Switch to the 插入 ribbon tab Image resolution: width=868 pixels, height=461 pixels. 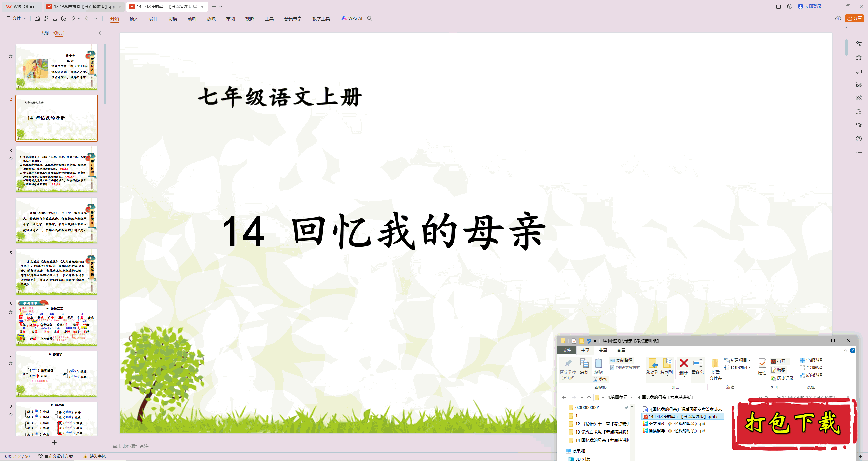pos(134,19)
